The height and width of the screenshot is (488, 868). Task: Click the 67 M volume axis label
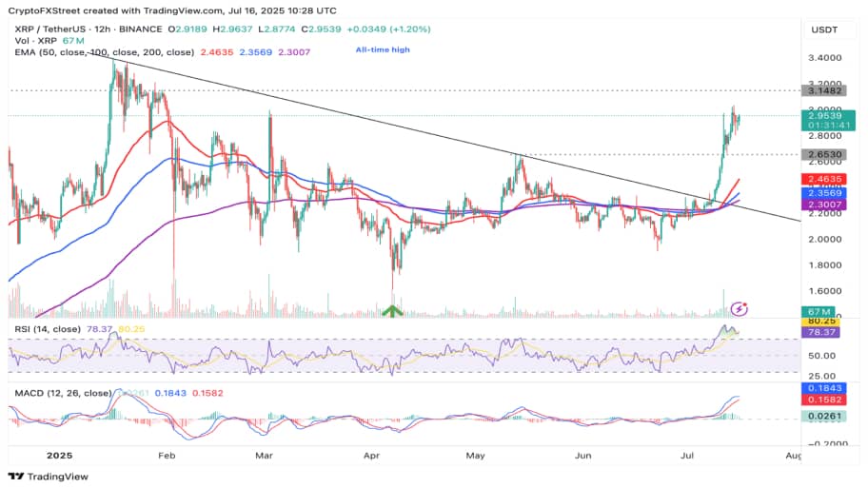pyautogui.click(x=819, y=312)
